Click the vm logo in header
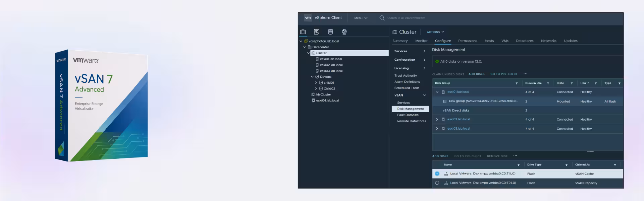The width and height of the screenshot is (644, 201). point(308,18)
